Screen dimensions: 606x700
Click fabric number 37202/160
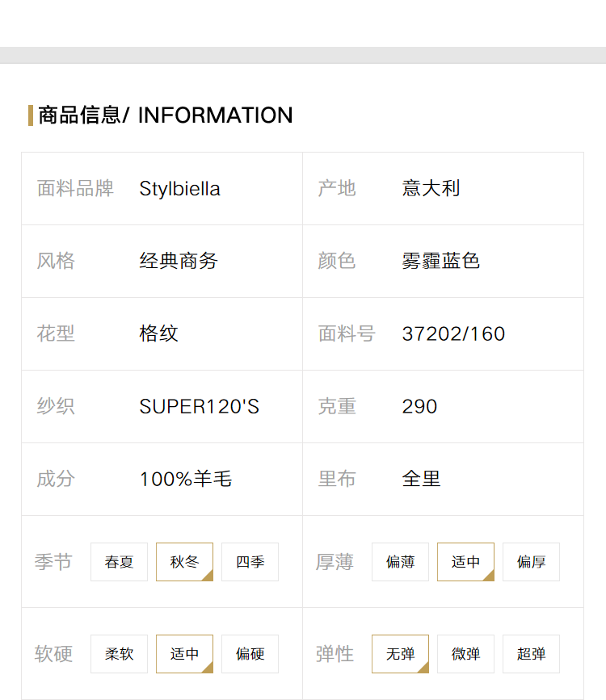point(453,334)
